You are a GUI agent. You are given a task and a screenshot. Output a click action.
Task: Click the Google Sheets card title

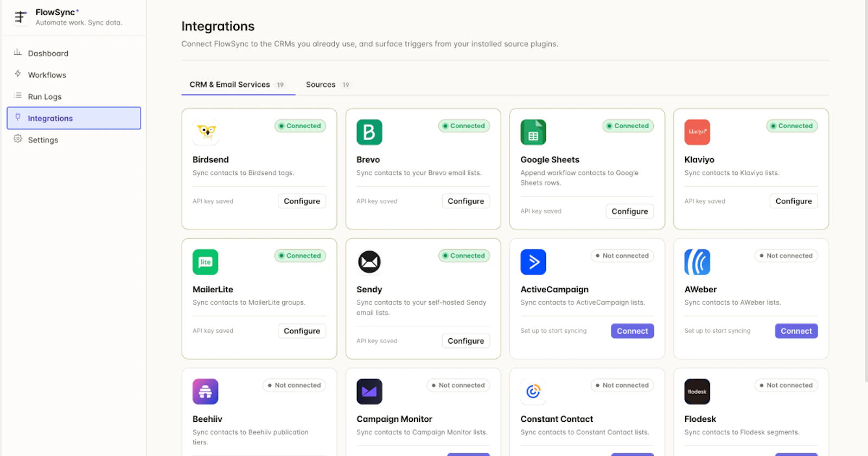pos(550,160)
